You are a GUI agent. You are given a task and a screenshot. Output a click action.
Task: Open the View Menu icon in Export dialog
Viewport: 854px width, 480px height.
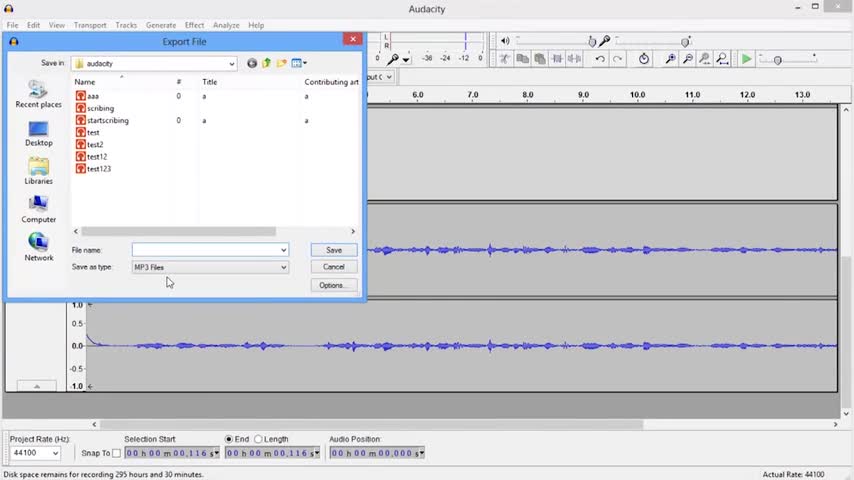(299, 63)
